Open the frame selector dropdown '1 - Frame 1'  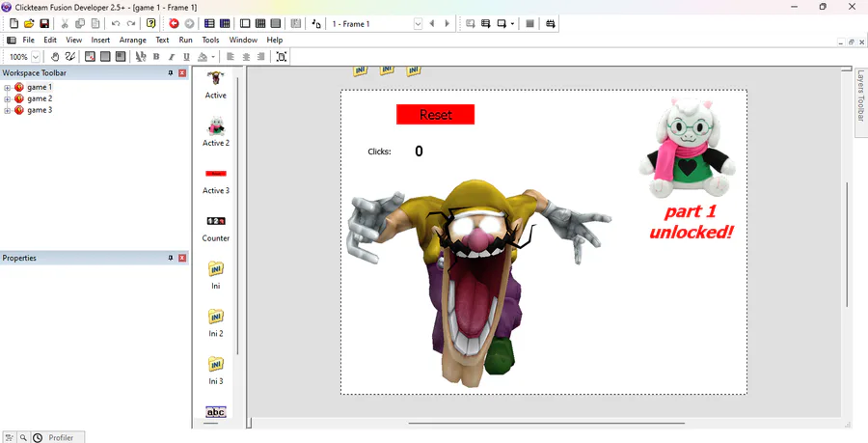coord(418,24)
